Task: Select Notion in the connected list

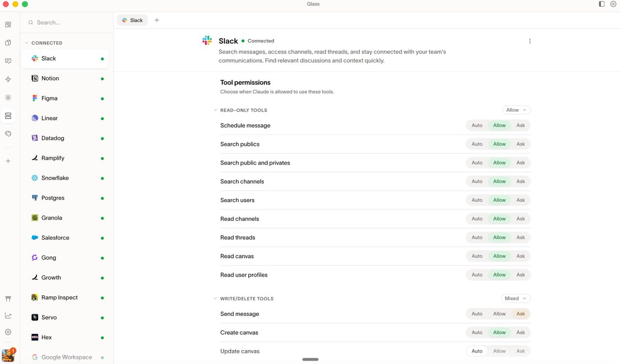Action: point(50,79)
